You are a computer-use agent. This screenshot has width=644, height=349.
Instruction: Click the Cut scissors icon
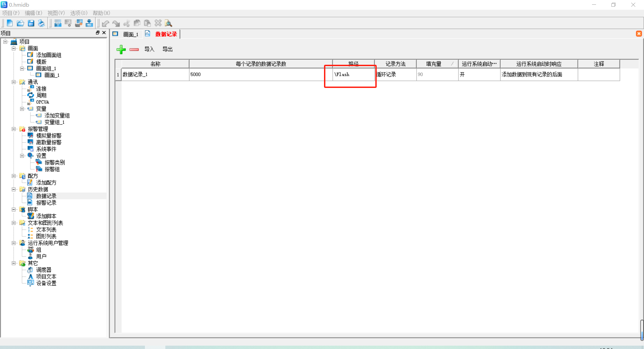click(x=127, y=23)
